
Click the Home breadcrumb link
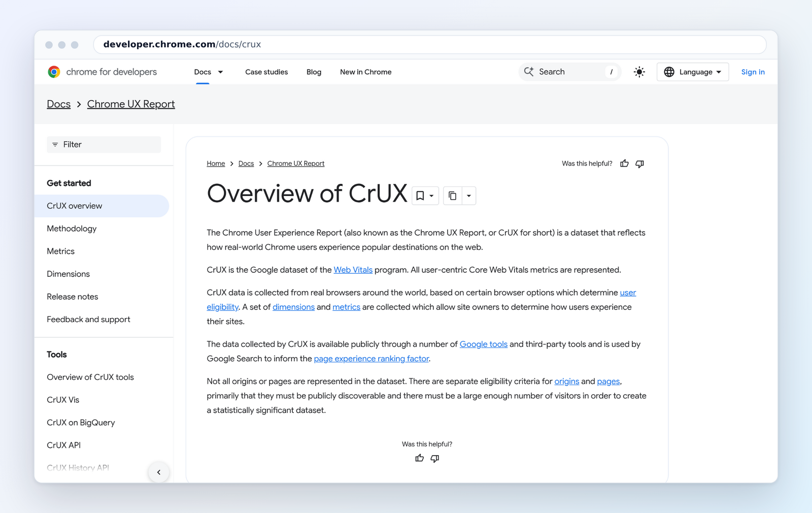pos(216,164)
